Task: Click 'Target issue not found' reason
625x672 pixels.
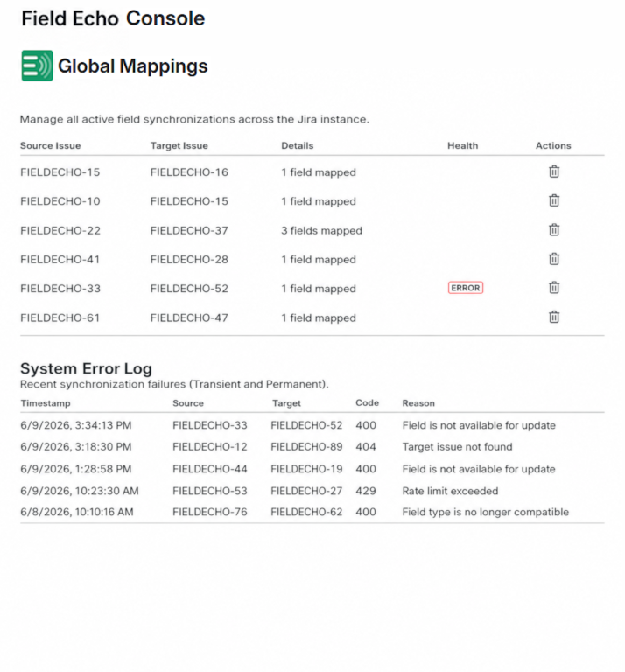Action: click(458, 447)
